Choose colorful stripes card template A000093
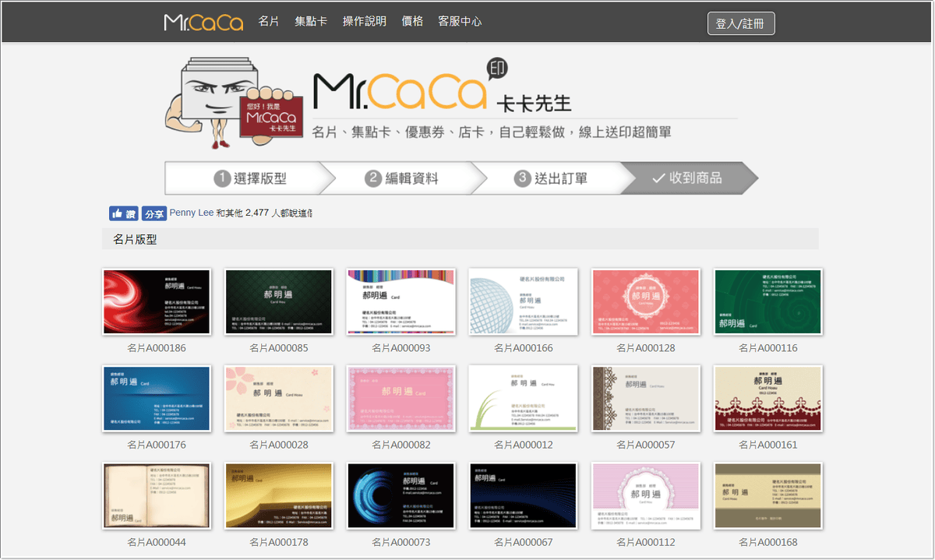Viewport: 935px width, 560px height. tap(401, 301)
